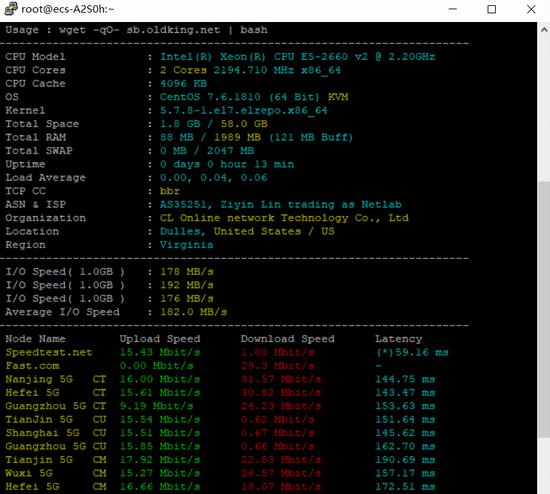
Task: Click the third I/O speed 176 MB/s
Action: coord(187,298)
